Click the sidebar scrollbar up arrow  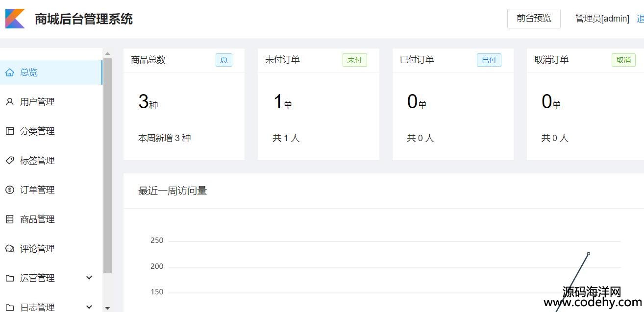point(107,54)
